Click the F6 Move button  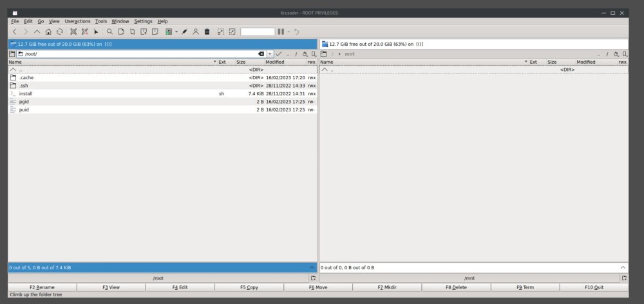coord(318,287)
